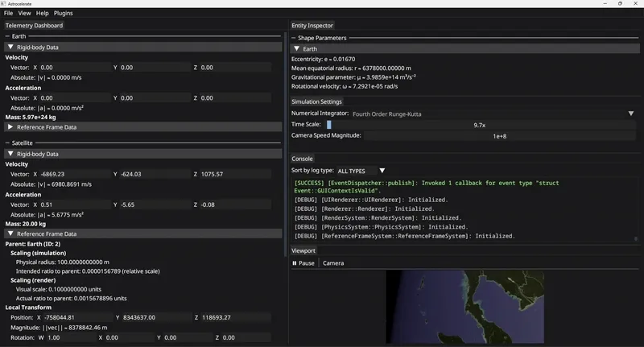The image size is (644, 347).
Task: Collapse Satellite Reference Frame Data section
Action: click(143, 233)
